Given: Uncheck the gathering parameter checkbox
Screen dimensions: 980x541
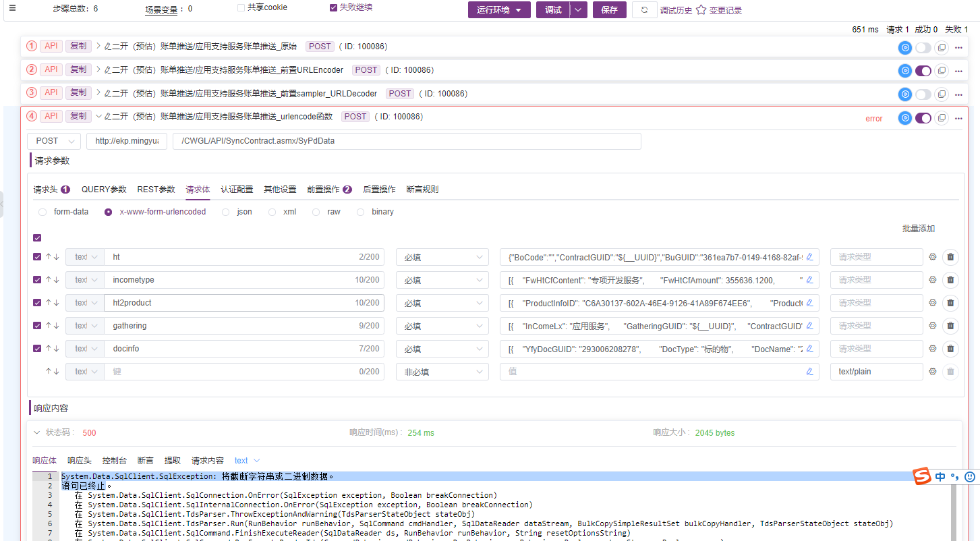Looking at the screenshot, I should click(37, 326).
